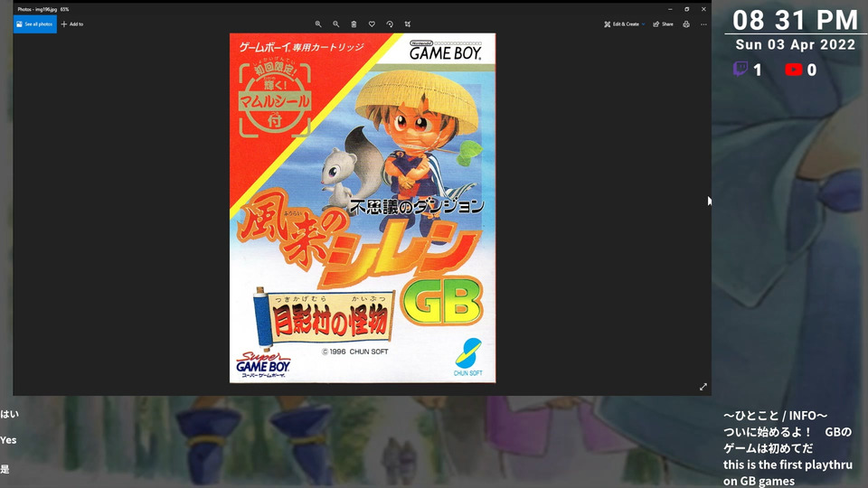The width and height of the screenshot is (868, 488).
Task: Print the photo with printer icon
Action: tap(686, 24)
